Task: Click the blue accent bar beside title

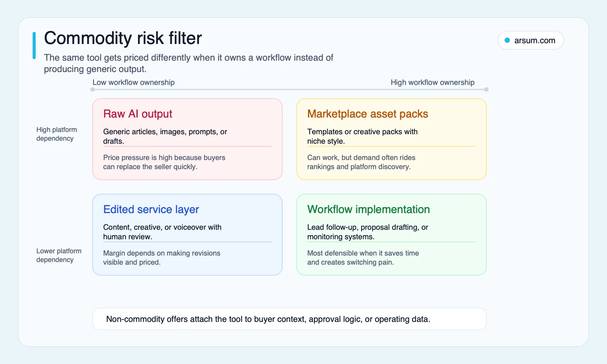Action: (x=34, y=45)
